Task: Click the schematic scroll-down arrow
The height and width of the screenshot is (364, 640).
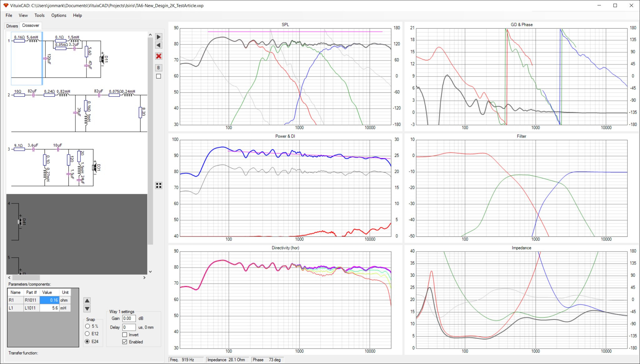Action: click(x=150, y=272)
